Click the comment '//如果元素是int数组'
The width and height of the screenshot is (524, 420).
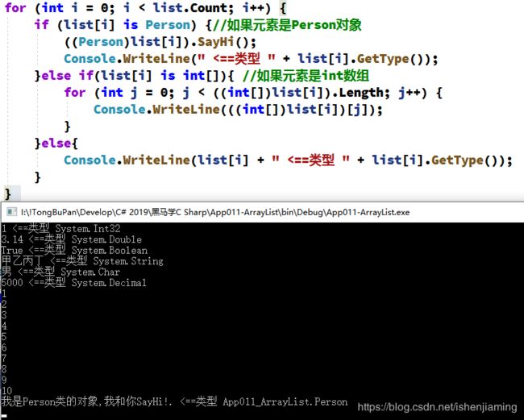coord(306,76)
